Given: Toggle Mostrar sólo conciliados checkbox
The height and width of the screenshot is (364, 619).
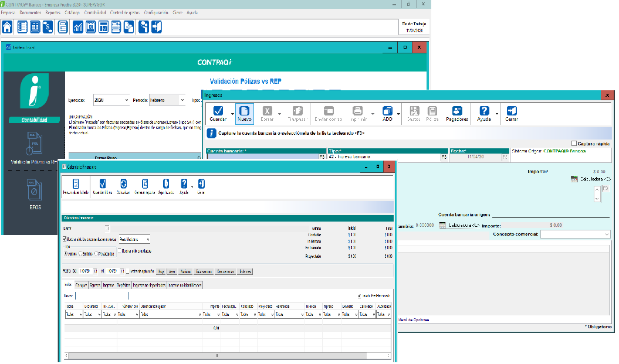Looking at the screenshot, I should 119,251.
